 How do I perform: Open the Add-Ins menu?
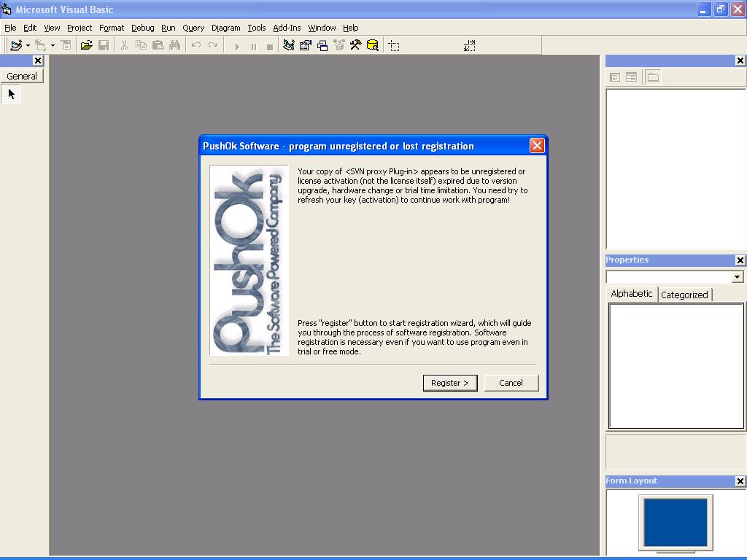pos(287,28)
